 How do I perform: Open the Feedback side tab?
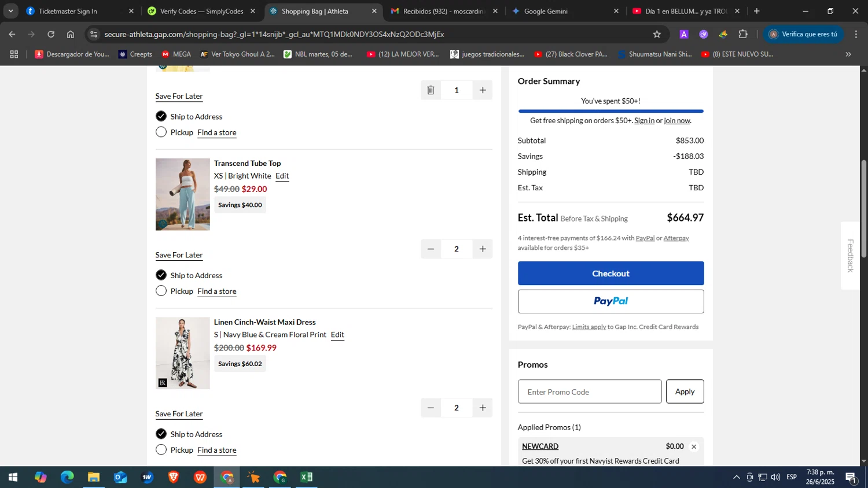point(850,256)
